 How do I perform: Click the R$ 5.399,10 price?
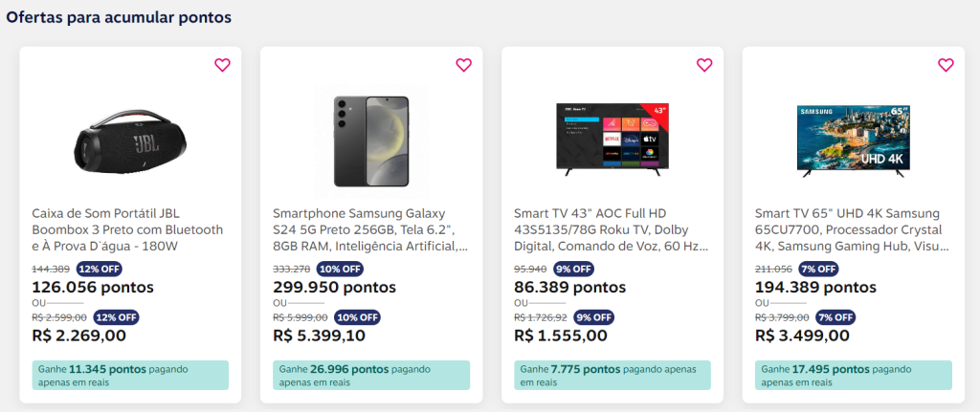point(325,336)
